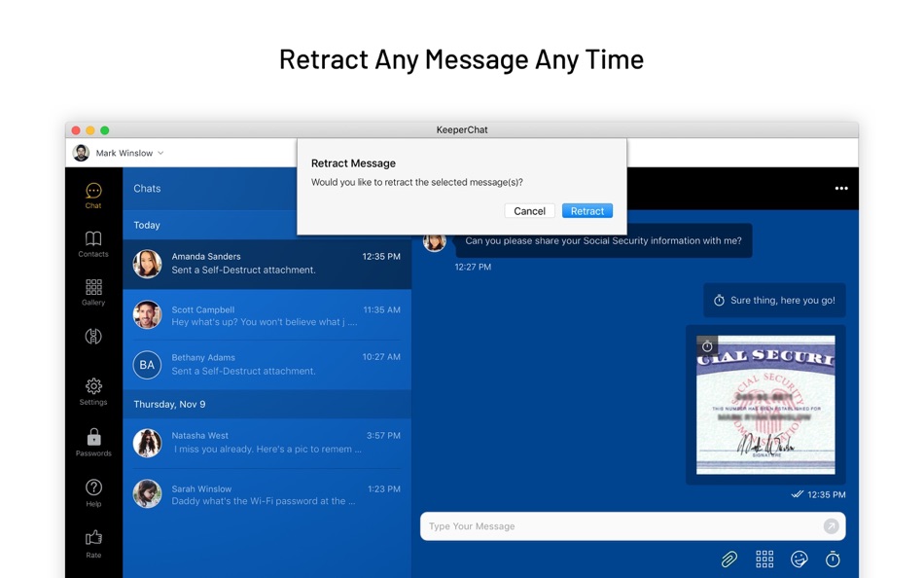
Task: Click timer icon in 'Sure thing' message
Action: (x=719, y=301)
